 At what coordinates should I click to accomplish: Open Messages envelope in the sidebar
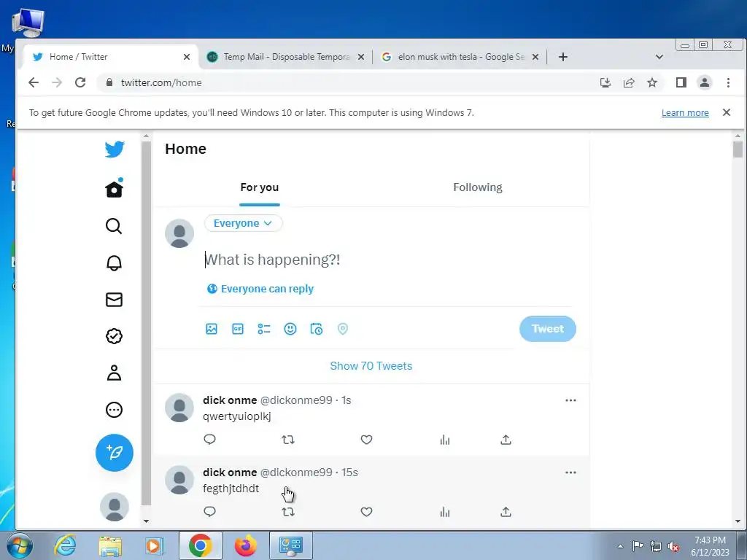[x=114, y=300]
